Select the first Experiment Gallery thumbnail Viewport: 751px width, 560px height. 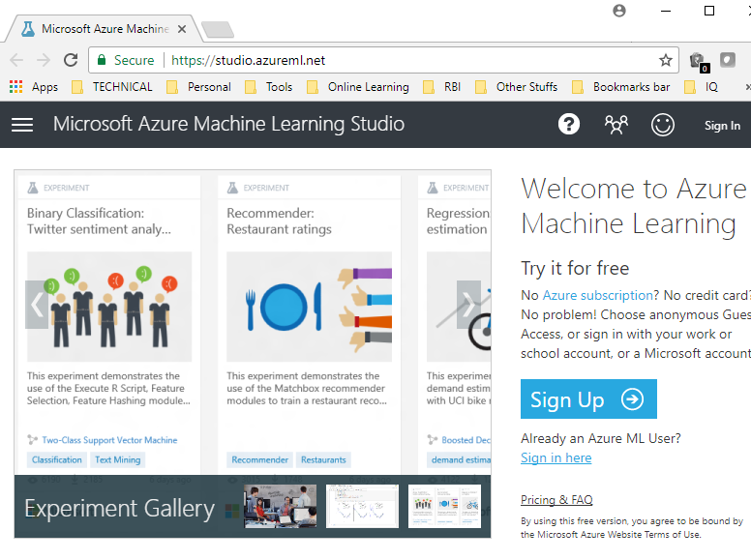[x=281, y=506]
